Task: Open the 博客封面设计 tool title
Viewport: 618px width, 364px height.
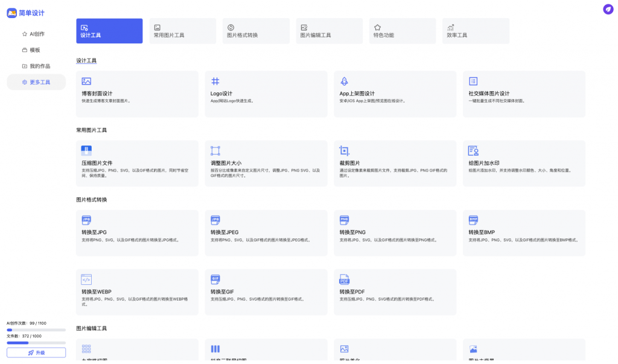Action: (97, 94)
